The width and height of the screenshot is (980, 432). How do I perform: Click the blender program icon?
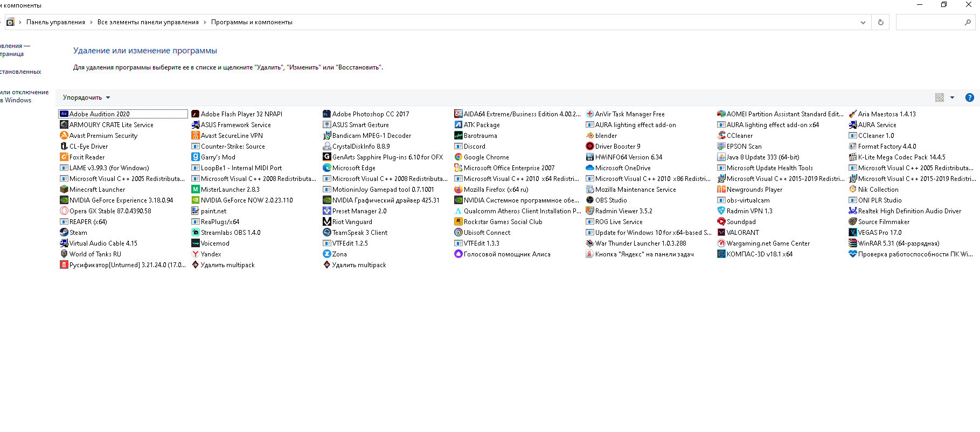589,135
